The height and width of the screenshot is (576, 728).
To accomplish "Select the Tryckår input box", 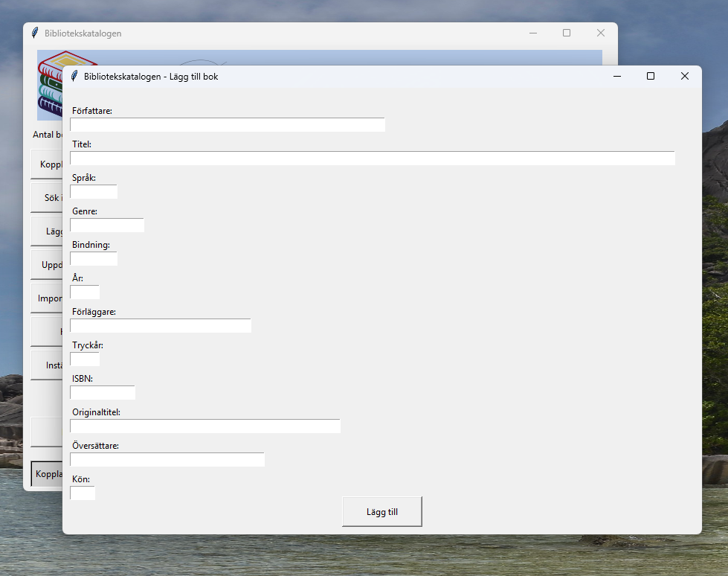I will pyautogui.click(x=85, y=359).
